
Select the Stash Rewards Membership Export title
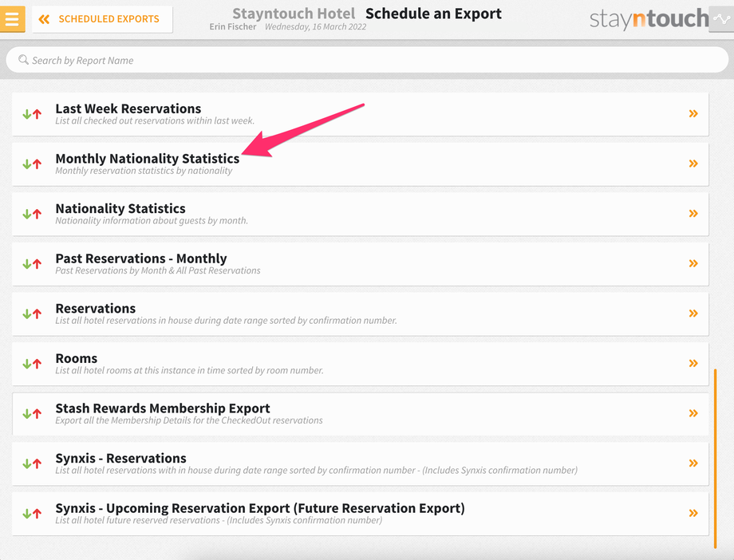pos(163,408)
